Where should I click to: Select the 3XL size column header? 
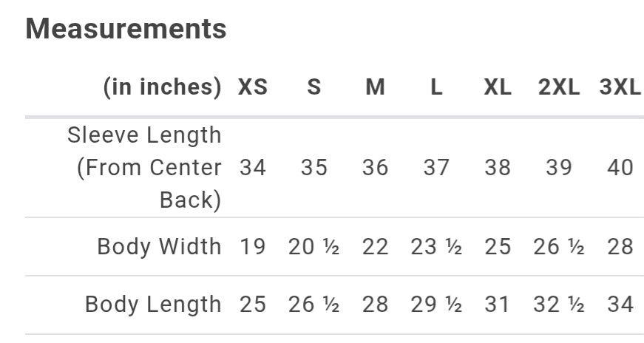point(620,87)
